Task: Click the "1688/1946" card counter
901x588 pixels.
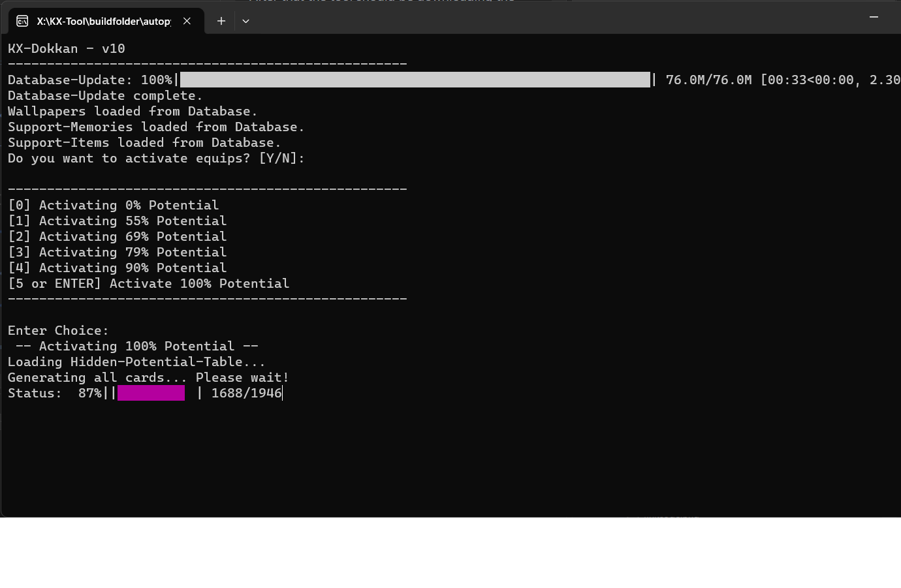Action: 246,393
